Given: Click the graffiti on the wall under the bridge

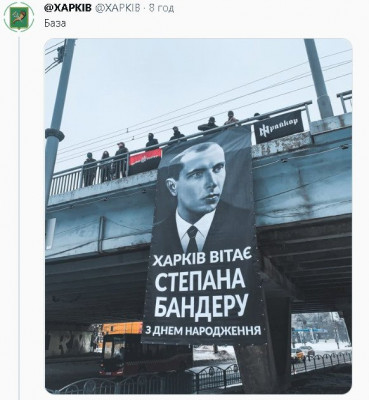Looking at the screenshot, I should 69,343.
